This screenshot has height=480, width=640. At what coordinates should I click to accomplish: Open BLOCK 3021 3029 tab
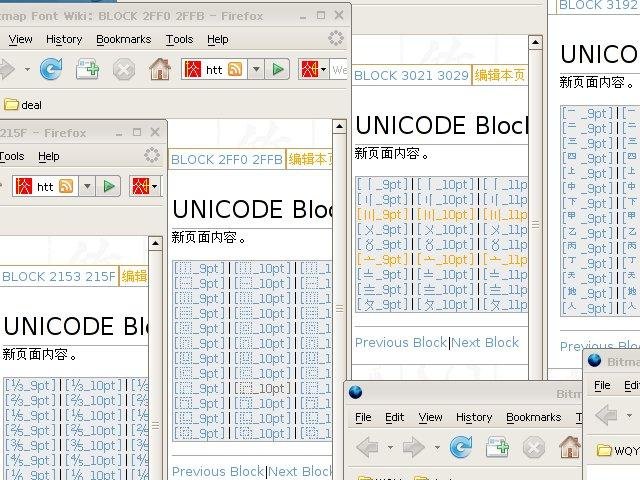(411, 75)
